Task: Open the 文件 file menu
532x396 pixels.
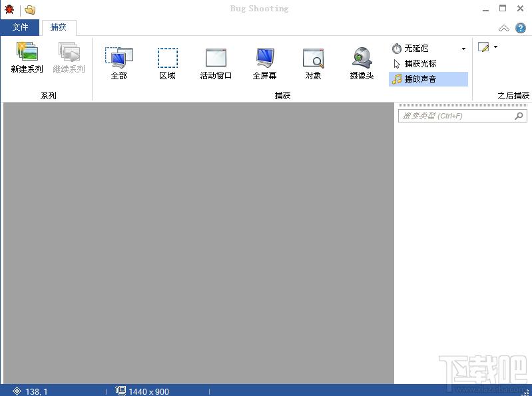Action: (x=20, y=27)
